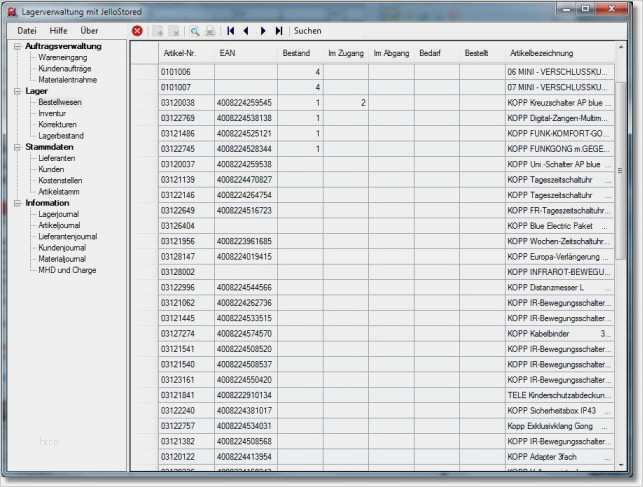643x487 pixels.
Task: Jump to first record with navigation arrow
Action: [x=231, y=31]
